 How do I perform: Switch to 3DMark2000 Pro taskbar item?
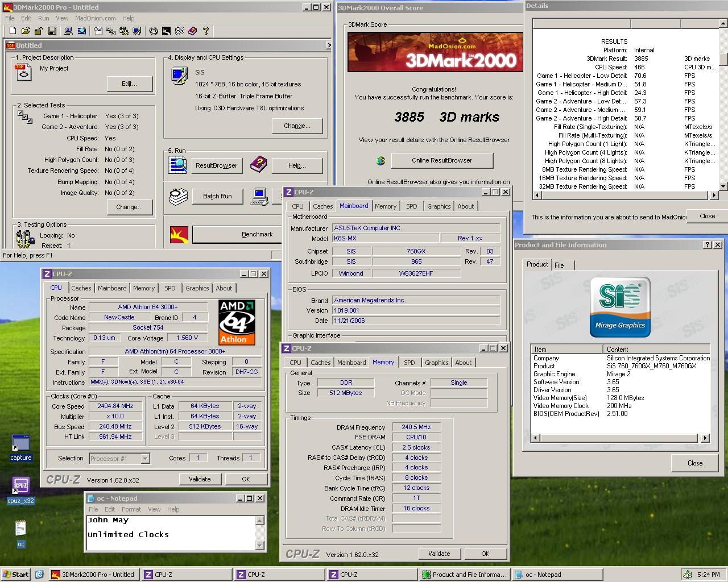93,575
